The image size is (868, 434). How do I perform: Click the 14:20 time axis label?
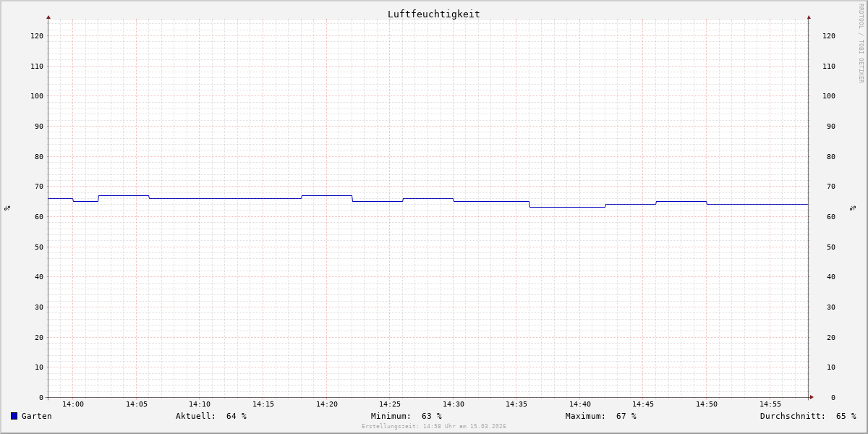(327, 404)
